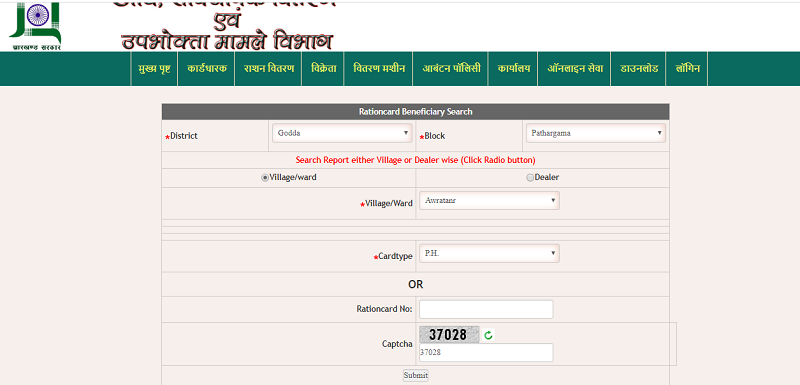Open the District dropdown showing Godda
This screenshot has height=385, width=800.
342,133
